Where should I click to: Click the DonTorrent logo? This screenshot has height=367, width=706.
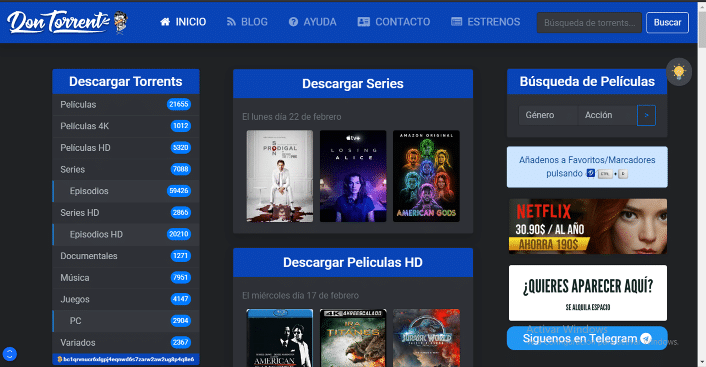(67, 22)
